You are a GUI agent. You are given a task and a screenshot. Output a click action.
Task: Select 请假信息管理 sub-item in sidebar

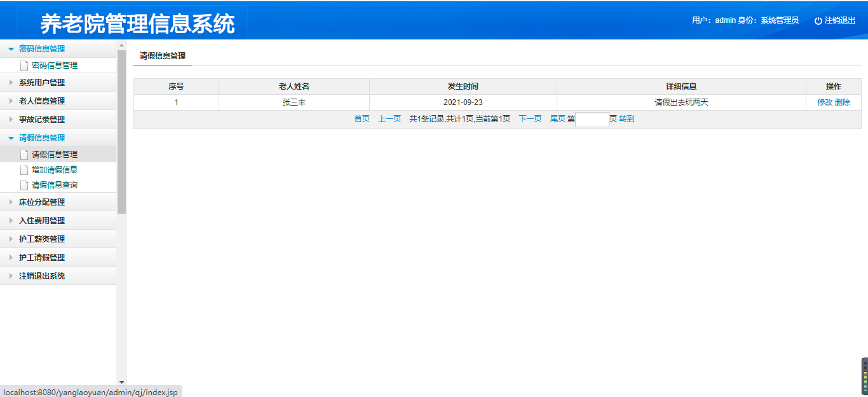tap(55, 155)
